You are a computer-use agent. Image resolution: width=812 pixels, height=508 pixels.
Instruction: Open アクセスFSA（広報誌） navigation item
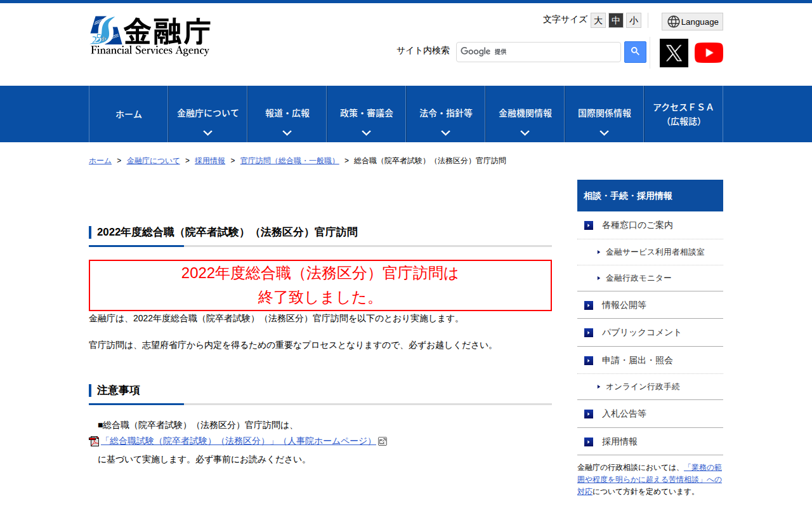tap(683, 114)
